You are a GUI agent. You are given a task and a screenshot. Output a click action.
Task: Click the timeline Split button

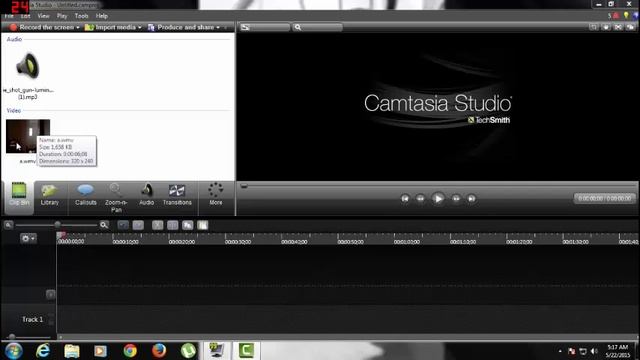pos(173,225)
